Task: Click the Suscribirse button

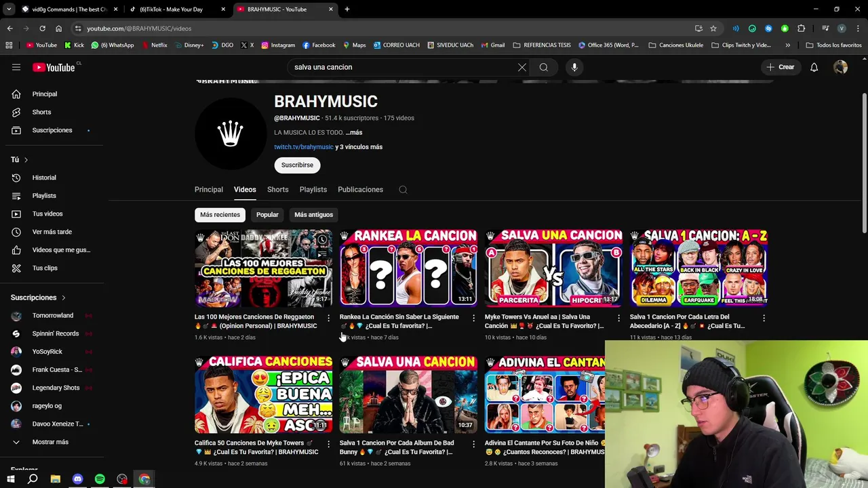Action: pos(297,165)
